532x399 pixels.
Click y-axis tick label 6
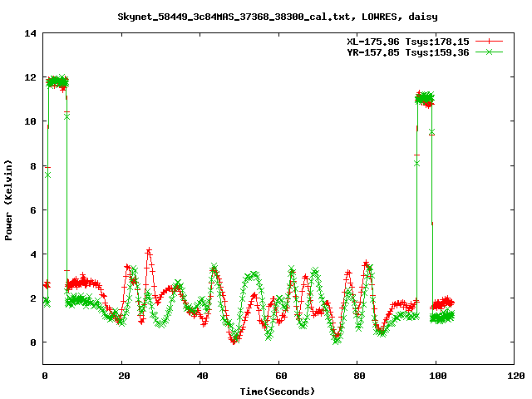click(x=33, y=210)
